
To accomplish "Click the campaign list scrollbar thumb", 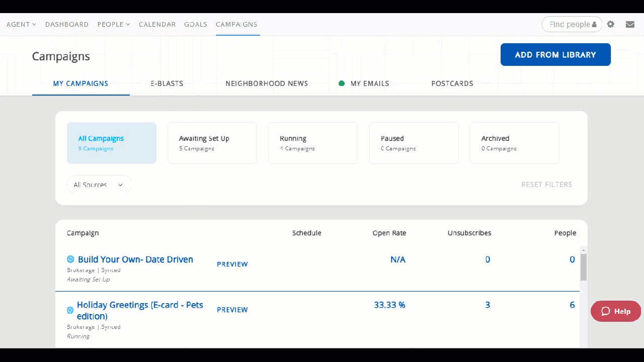I will [x=584, y=267].
